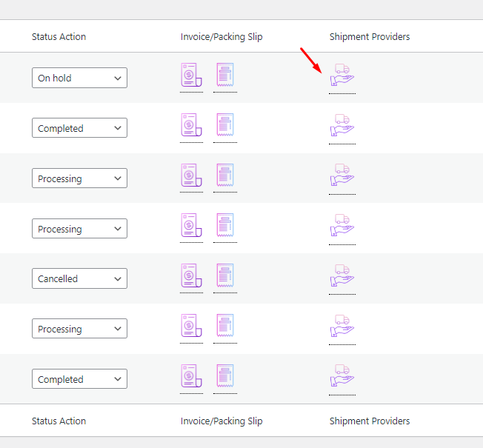Image resolution: width=483 pixels, height=448 pixels.
Task: Open the invoice for the Cancelled order
Action: point(191,275)
